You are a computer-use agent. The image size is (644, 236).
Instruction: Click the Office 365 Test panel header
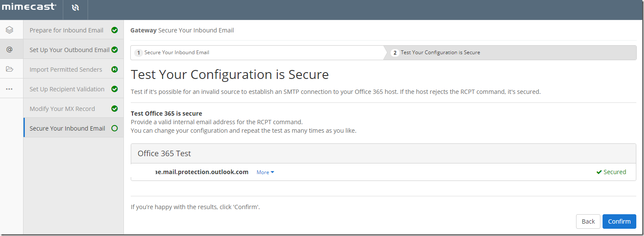[x=383, y=153]
